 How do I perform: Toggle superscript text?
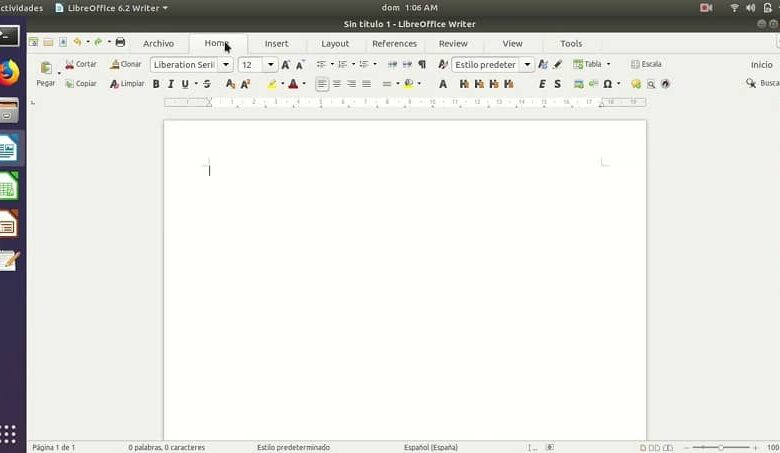[x=245, y=84]
